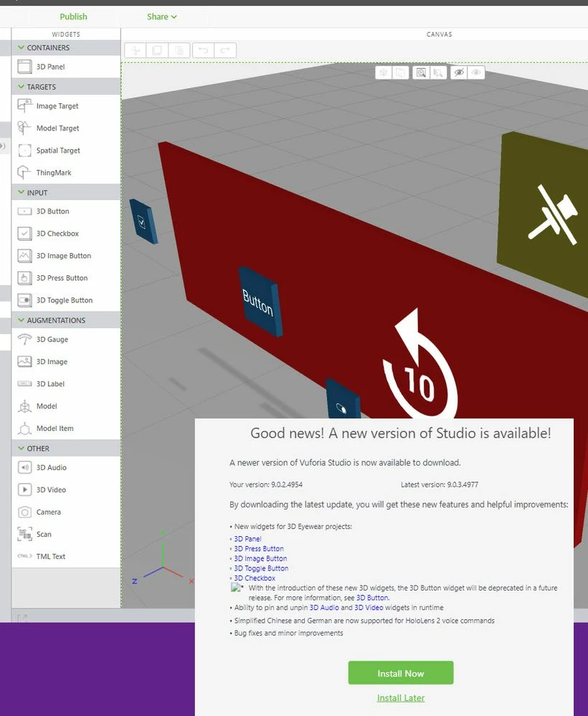
Task: Click the Zoom Selected icon
Action: (x=438, y=72)
